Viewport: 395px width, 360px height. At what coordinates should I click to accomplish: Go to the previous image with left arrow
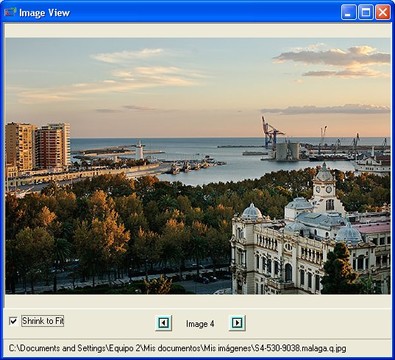click(x=163, y=323)
